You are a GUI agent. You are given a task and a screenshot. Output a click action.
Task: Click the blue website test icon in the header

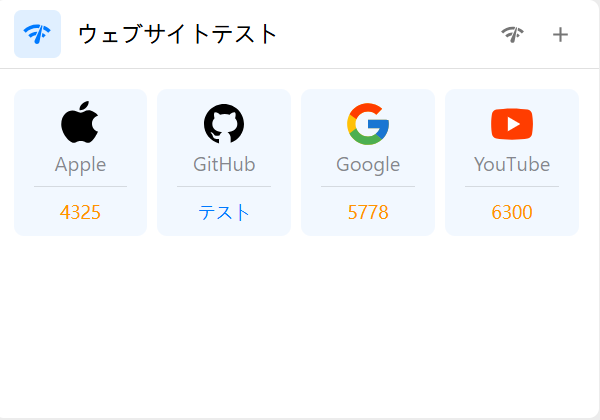click(38, 34)
